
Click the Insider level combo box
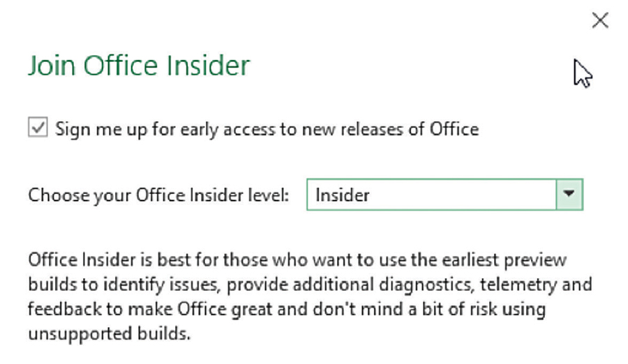[x=431, y=195]
